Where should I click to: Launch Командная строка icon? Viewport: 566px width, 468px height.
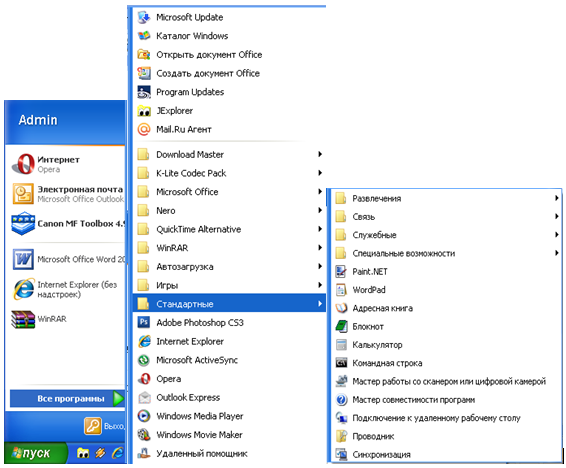coord(341,363)
